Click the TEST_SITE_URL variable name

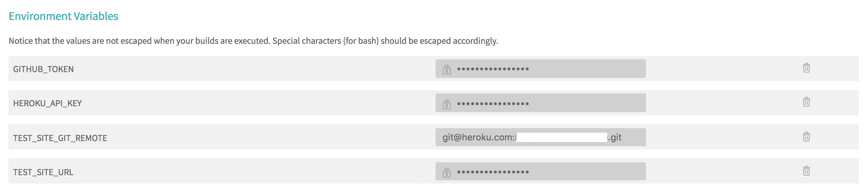[43, 172]
